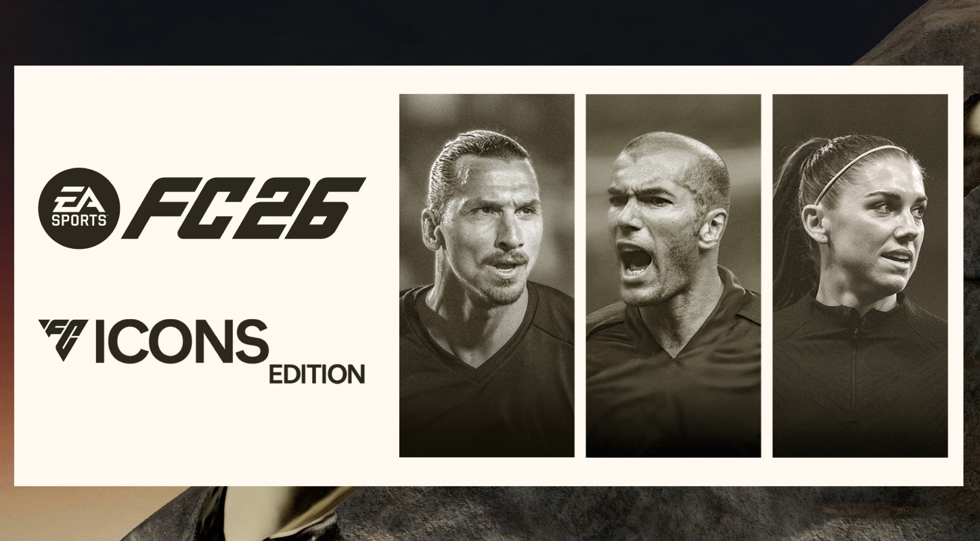The image size is (980, 541).
Task: Click the ICONS title text
Action: (x=181, y=340)
